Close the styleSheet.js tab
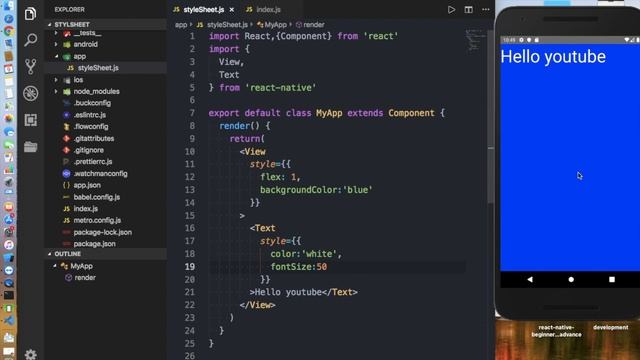The height and width of the screenshot is (360, 640). pyautogui.click(x=232, y=9)
